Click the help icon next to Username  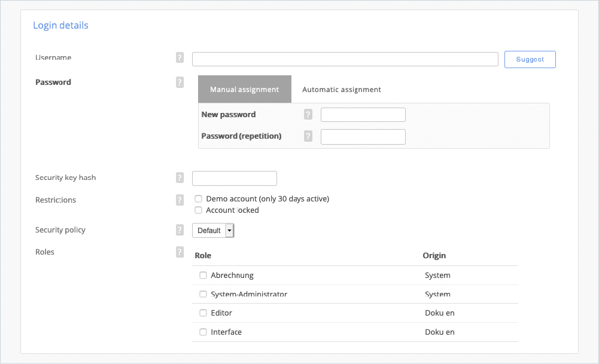(x=180, y=58)
